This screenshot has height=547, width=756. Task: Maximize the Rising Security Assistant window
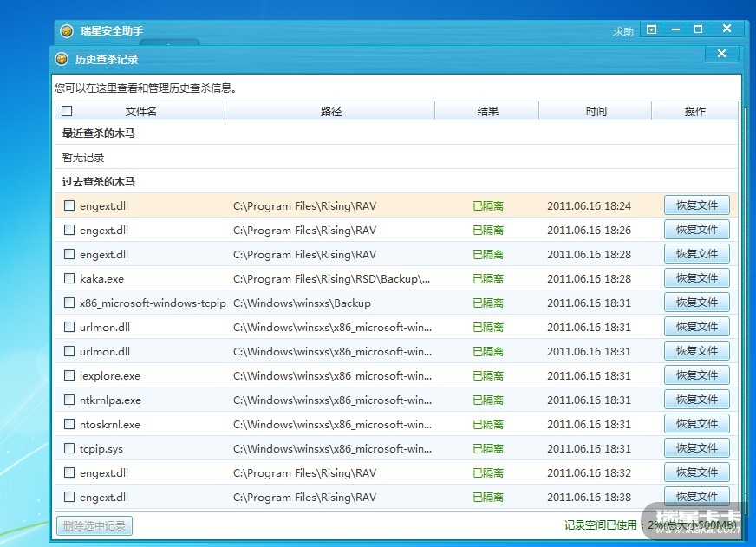click(698, 29)
